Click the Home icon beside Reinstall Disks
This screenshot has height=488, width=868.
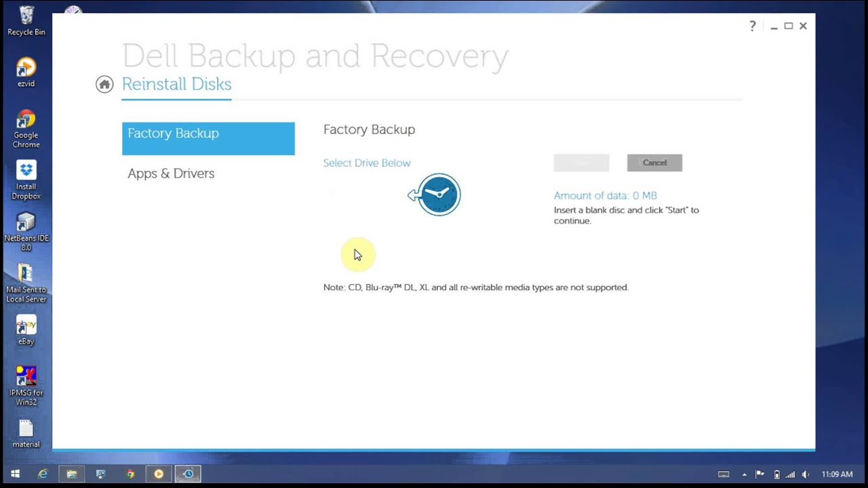click(104, 84)
